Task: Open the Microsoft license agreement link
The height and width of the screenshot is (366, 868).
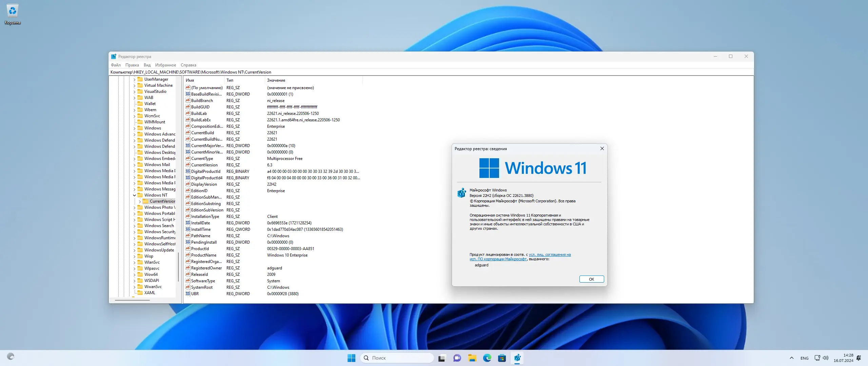Action: (549, 255)
